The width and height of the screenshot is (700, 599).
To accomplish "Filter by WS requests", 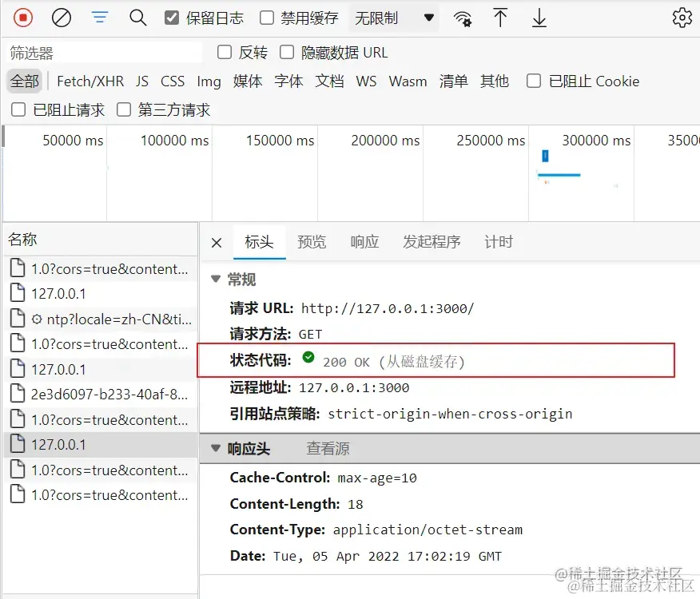I will (366, 81).
